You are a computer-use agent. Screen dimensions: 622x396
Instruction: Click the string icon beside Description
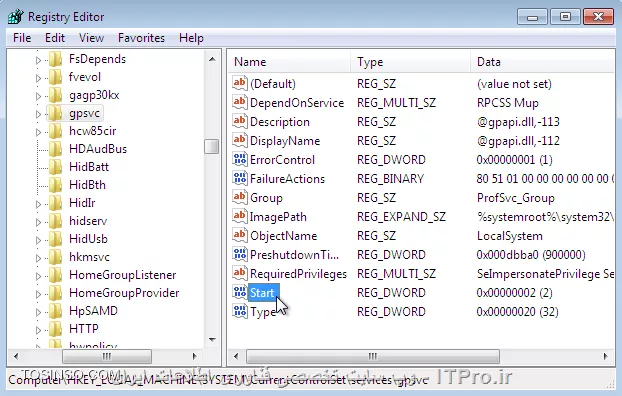click(x=240, y=121)
